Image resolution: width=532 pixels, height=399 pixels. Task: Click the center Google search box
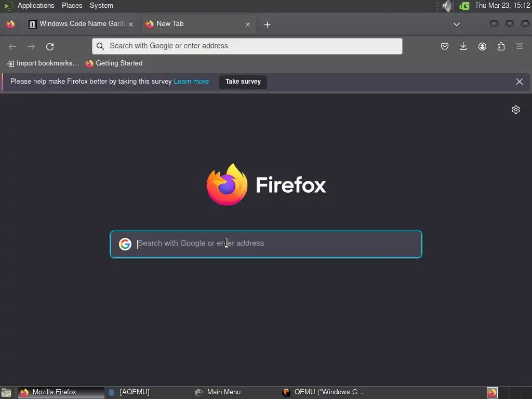(266, 244)
